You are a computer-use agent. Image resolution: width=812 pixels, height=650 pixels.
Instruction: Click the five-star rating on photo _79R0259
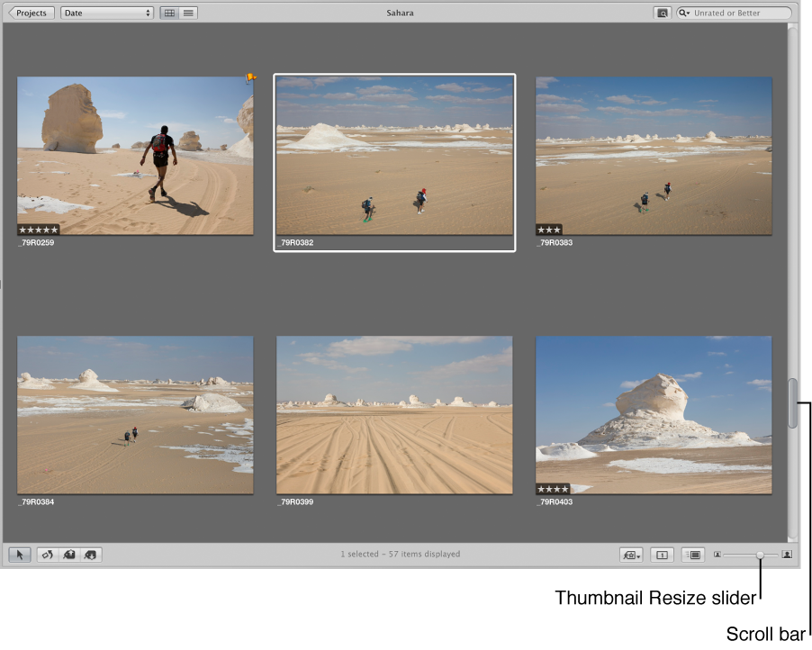[38, 230]
